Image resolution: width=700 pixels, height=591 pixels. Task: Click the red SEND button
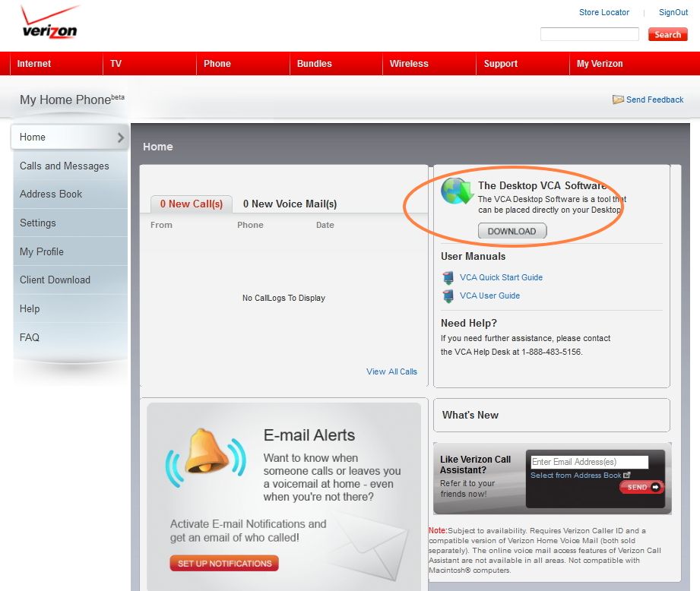(x=641, y=487)
